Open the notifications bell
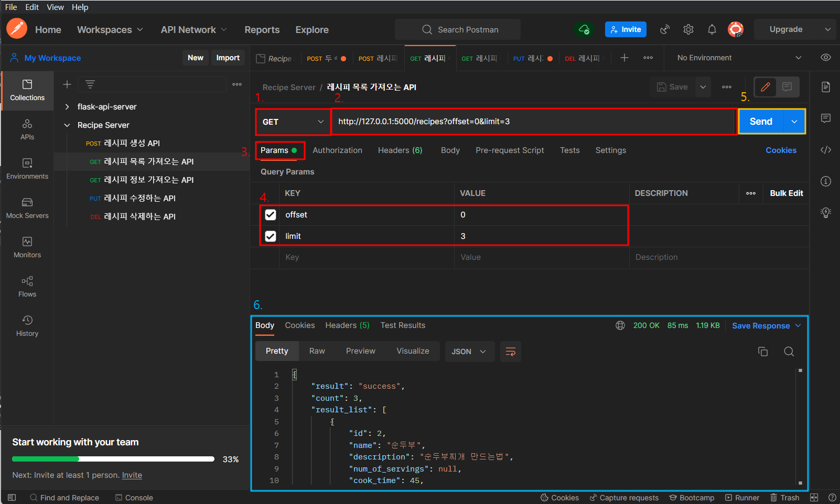This screenshot has width=840, height=504. pos(712,29)
